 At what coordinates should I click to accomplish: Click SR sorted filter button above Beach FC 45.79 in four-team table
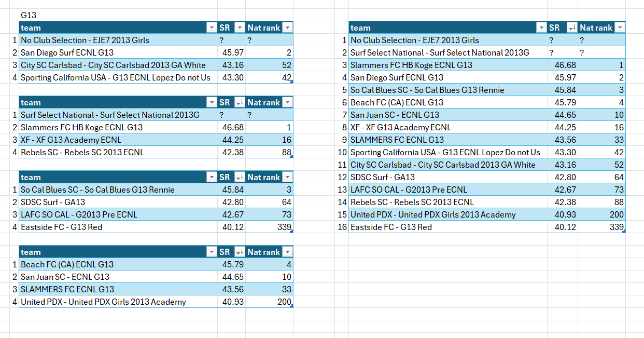tap(239, 252)
